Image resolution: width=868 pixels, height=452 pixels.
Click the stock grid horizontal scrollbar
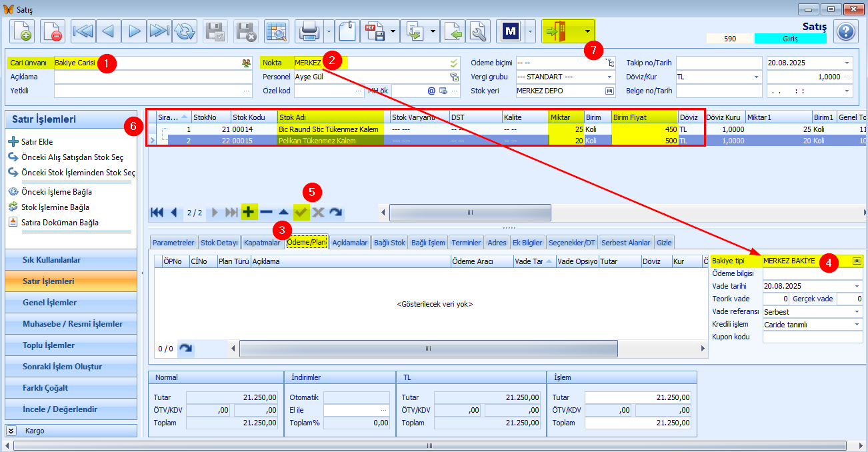coord(469,212)
